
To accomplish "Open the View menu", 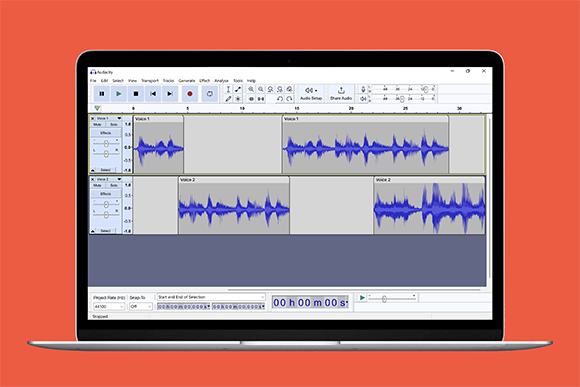I will [132, 81].
